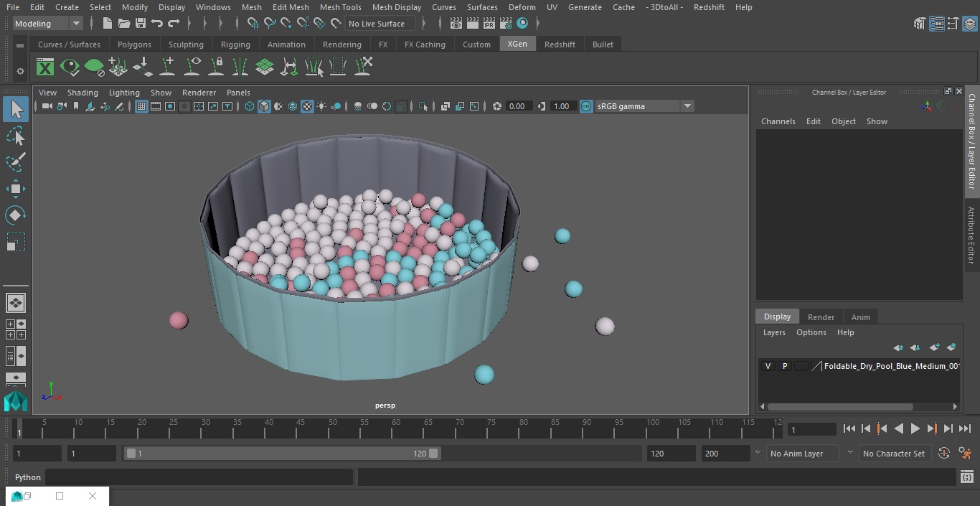Open the Attribute Editor side tab
The height and width of the screenshot is (506, 980).
(971, 235)
